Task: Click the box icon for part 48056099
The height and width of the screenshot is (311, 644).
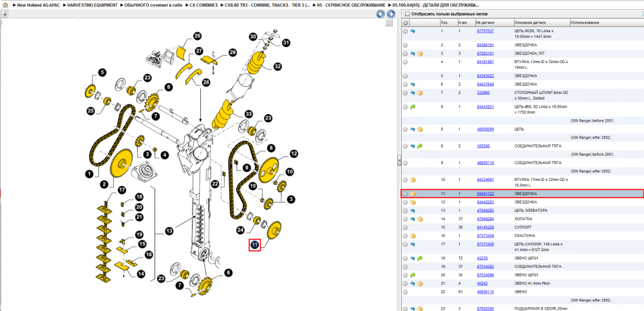Action: pyautogui.click(x=420, y=129)
